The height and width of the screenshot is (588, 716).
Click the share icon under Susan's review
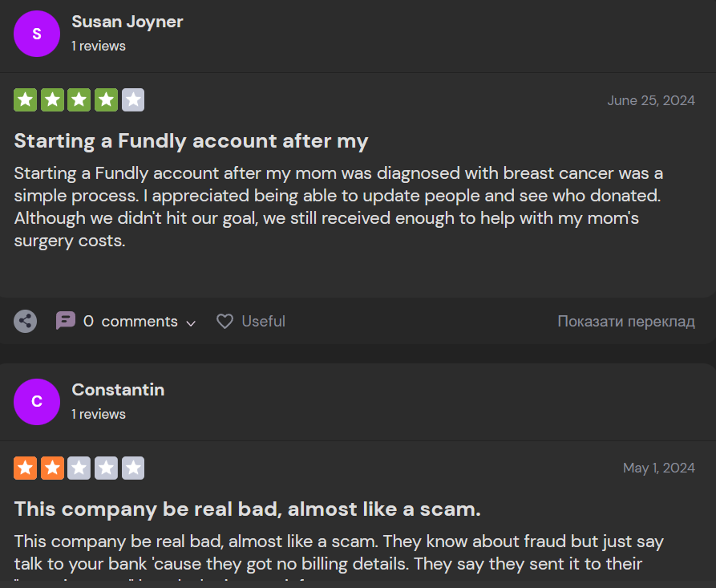tap(26, 322)
